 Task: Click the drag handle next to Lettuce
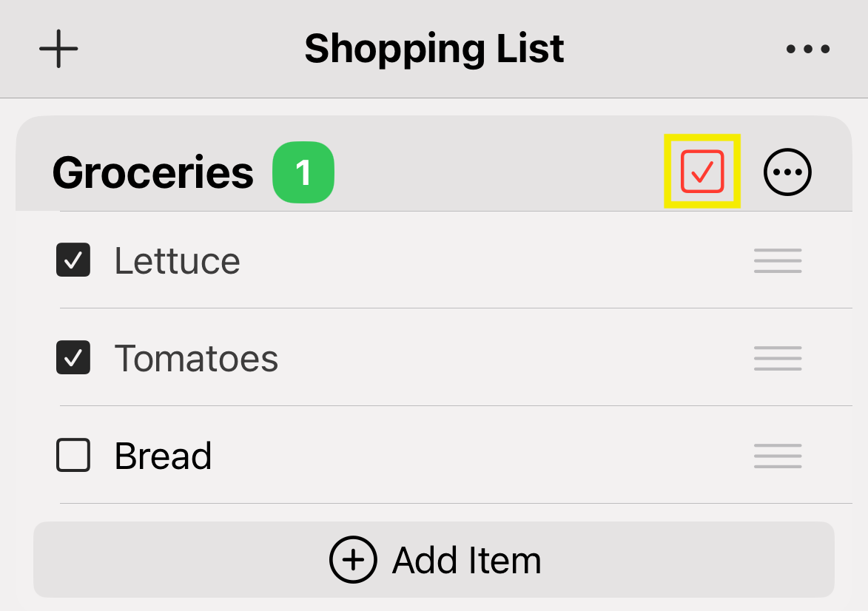click(x=777, y=260)
